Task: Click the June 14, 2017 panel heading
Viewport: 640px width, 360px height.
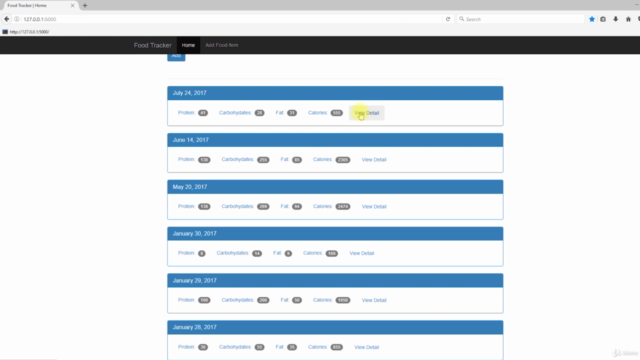Action: (x=335, y=140)
